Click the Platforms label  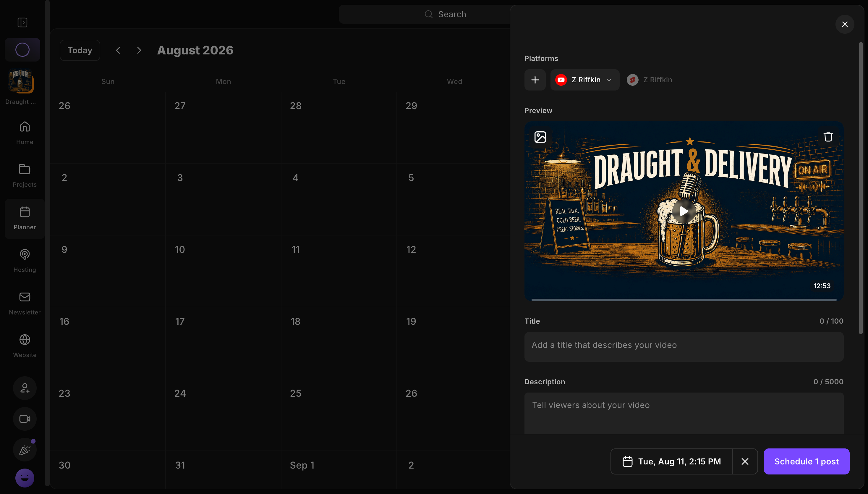point(541,58)
